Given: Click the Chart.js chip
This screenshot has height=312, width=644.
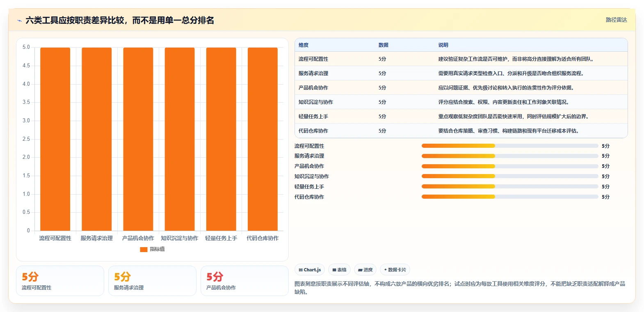Looking at the screenshot, I should click(310, 270).
